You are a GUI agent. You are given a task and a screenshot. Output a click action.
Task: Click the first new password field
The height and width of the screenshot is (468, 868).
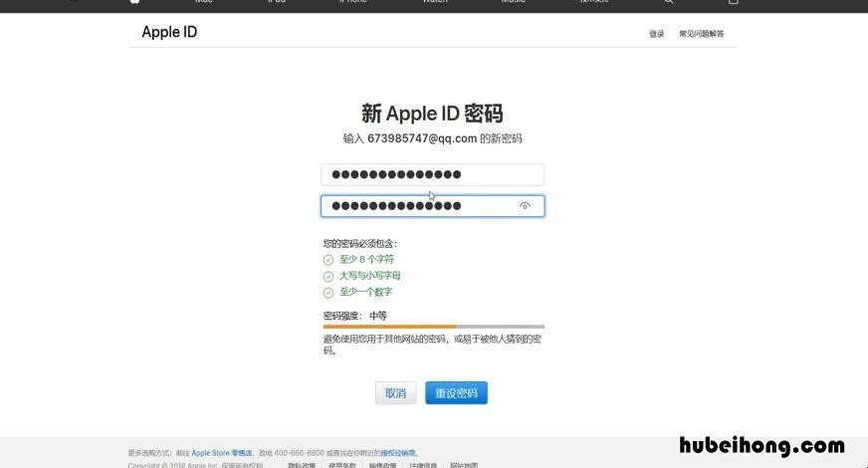pyautogui.click(x=432, y=174)
